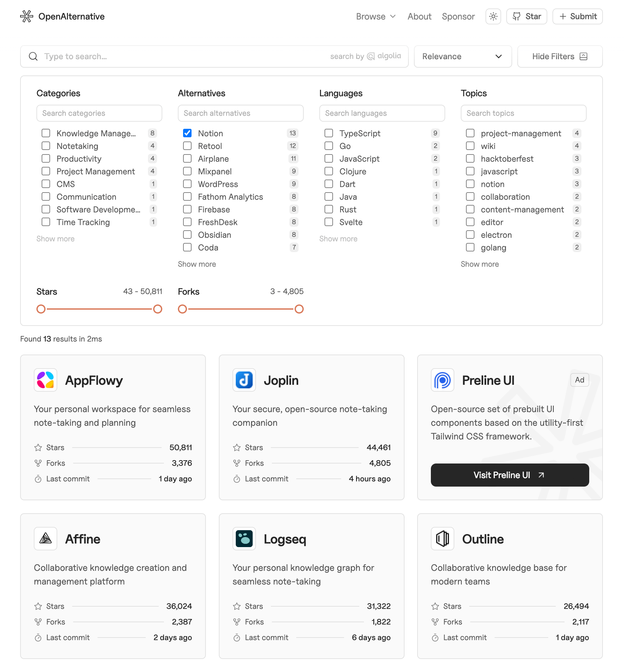Click the Submit button
Screen dimensions: 625x672
click(578, 16)
